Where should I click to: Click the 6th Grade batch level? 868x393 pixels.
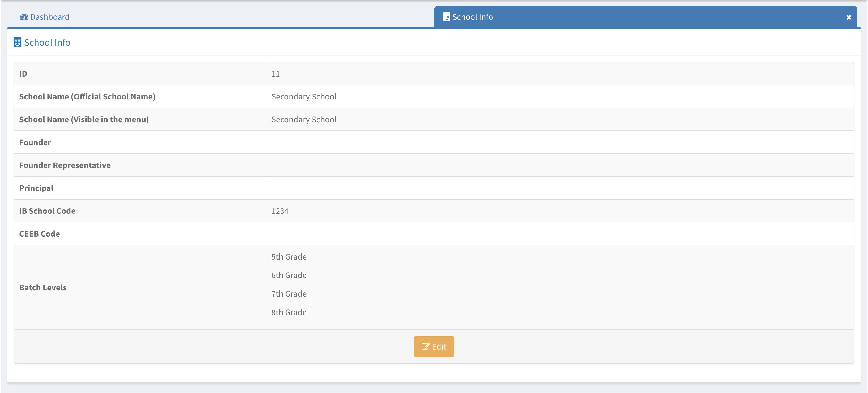[x=289, y=275]
